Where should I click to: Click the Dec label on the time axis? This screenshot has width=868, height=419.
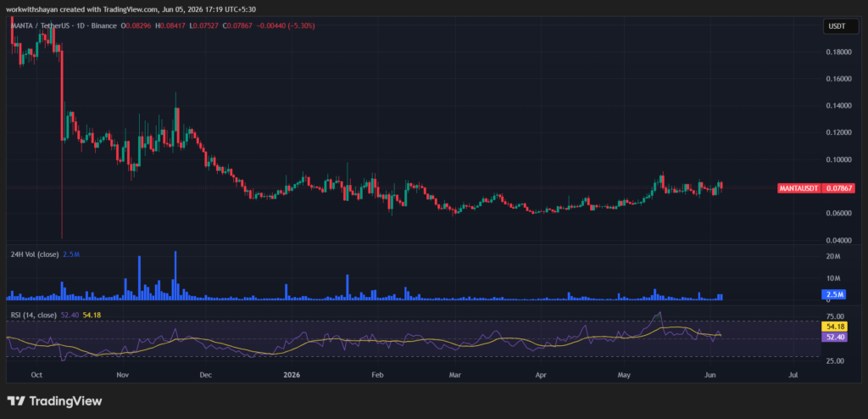pyautogui.click(x=205, y=375)
